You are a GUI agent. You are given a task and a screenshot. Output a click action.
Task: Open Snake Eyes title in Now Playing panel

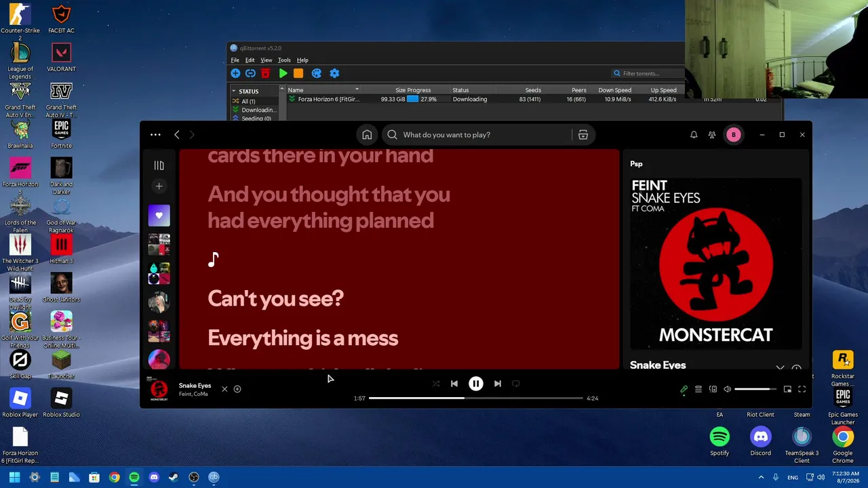(658, 365)
